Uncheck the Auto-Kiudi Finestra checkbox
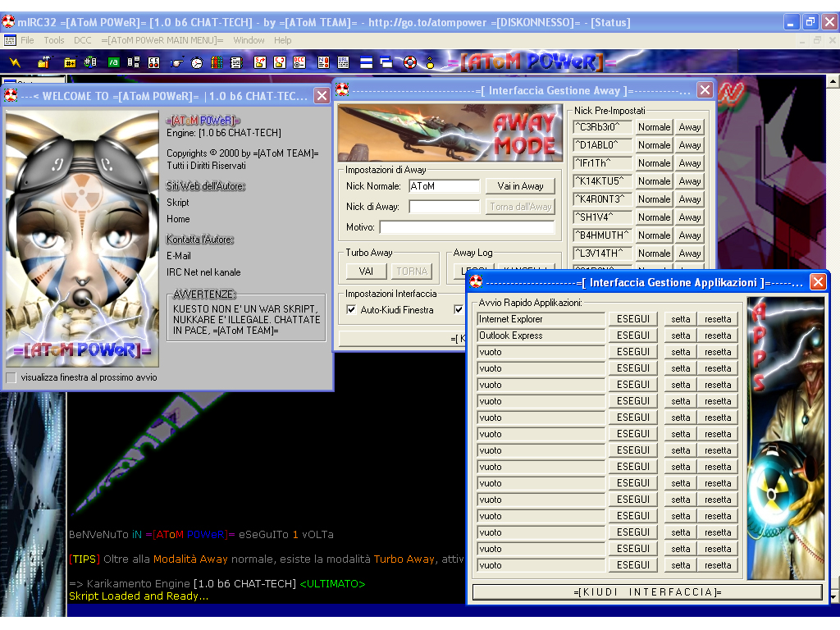Image resolution: width=840 pixels, height=630 pixels. click(352, 310)
